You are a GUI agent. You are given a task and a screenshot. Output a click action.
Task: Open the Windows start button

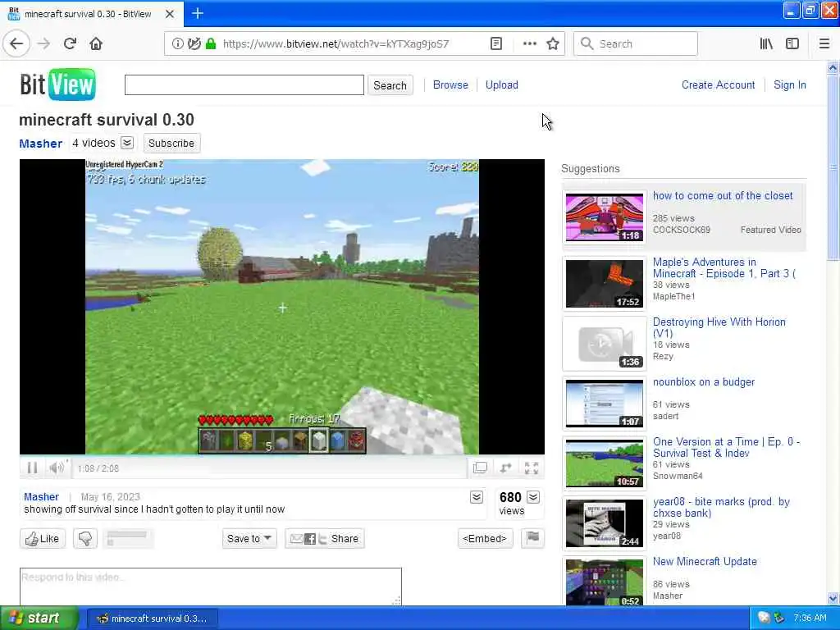click(x=39, y=618)
